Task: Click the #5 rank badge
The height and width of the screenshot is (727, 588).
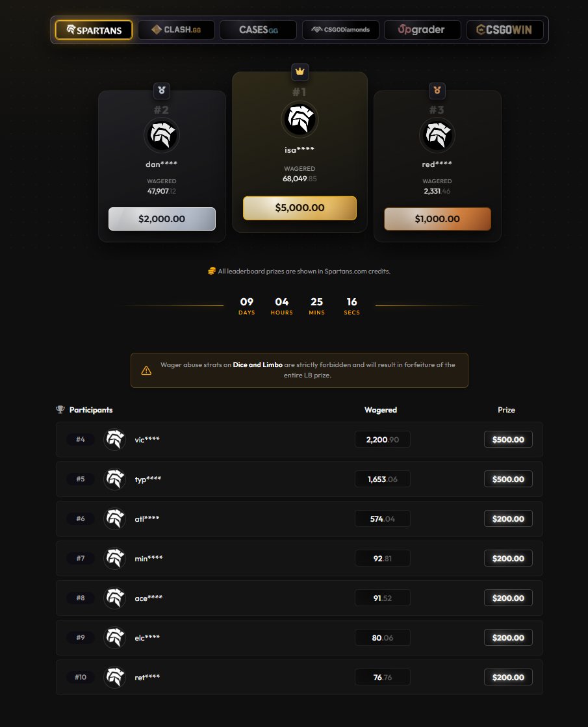Action: [81, 479]
